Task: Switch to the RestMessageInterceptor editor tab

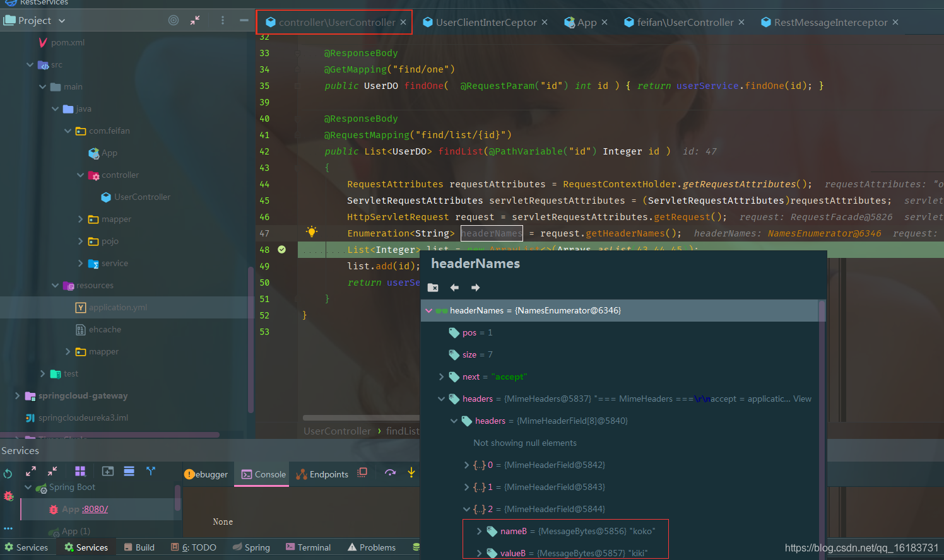Action: point(830,22)
